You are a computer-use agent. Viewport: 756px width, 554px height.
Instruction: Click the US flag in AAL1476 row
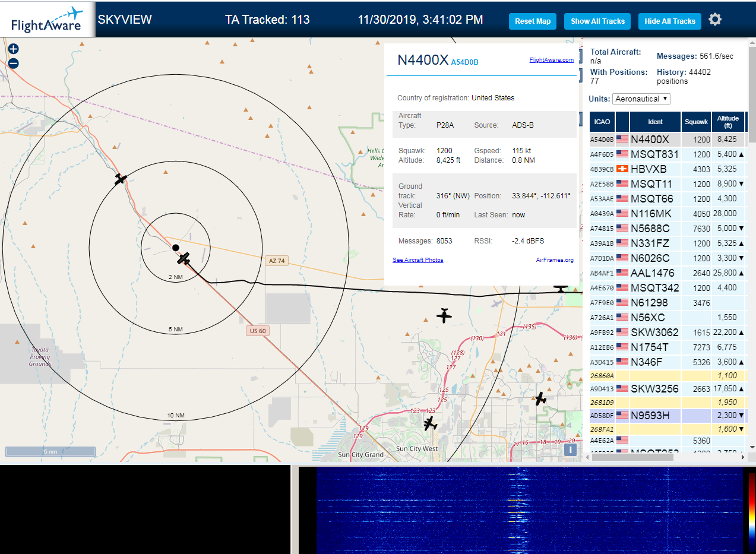point(622,273)
